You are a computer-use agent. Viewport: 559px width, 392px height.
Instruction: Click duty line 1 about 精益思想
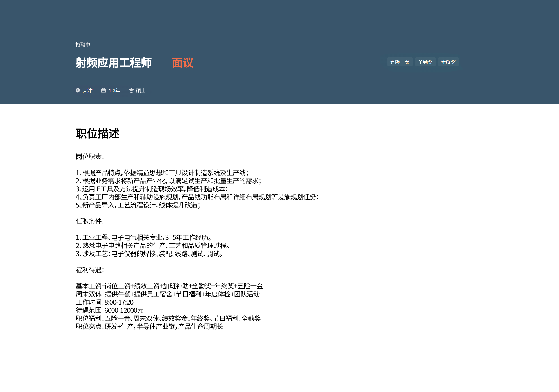click(x=162, y=173)
